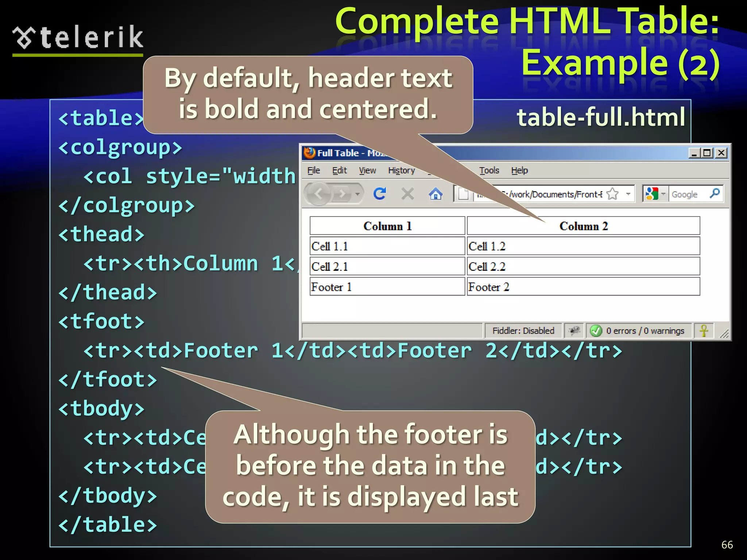Open the View menu
747x560 pixels.
pos(367,171)
